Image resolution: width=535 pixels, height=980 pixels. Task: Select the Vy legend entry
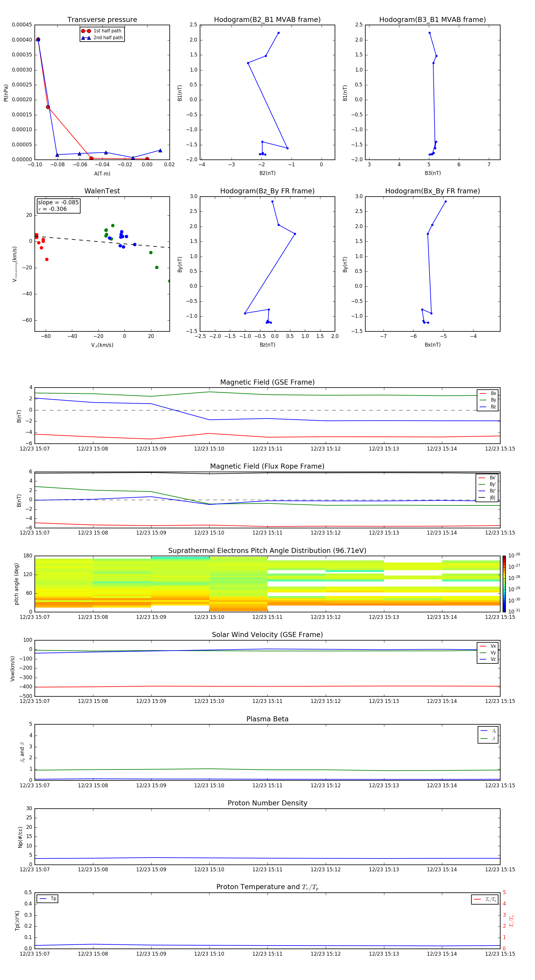tap(488, 652)
